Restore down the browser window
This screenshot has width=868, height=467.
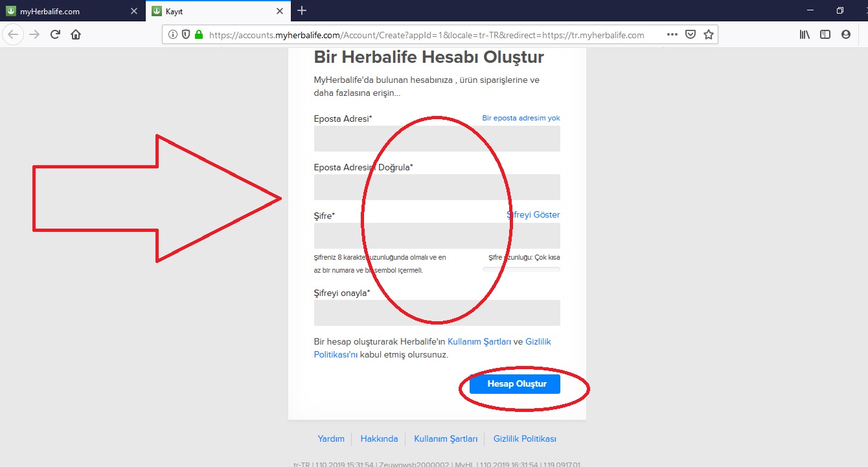pos(840,10)
